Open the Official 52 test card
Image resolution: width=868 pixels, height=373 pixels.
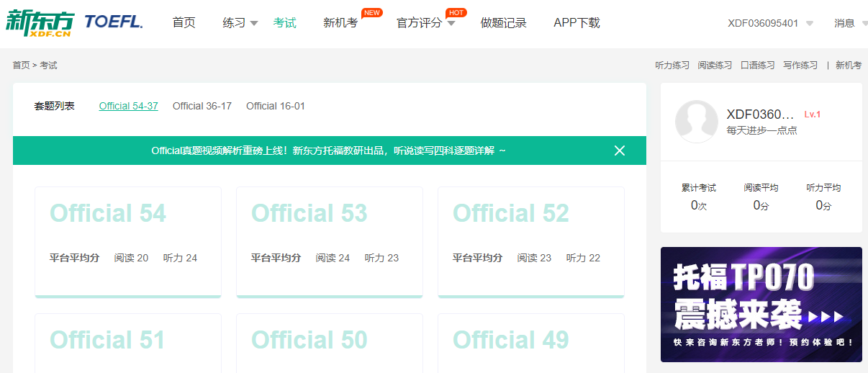point(530,241)
